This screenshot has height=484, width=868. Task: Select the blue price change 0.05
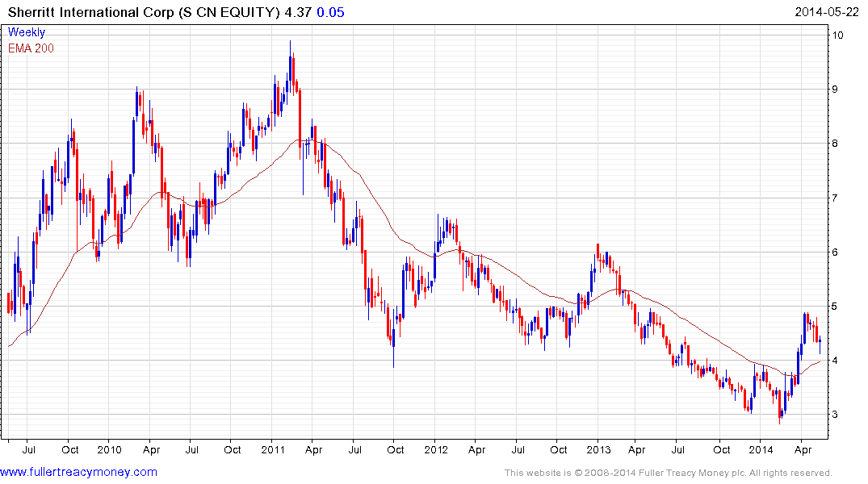click(x=330, y=12)
